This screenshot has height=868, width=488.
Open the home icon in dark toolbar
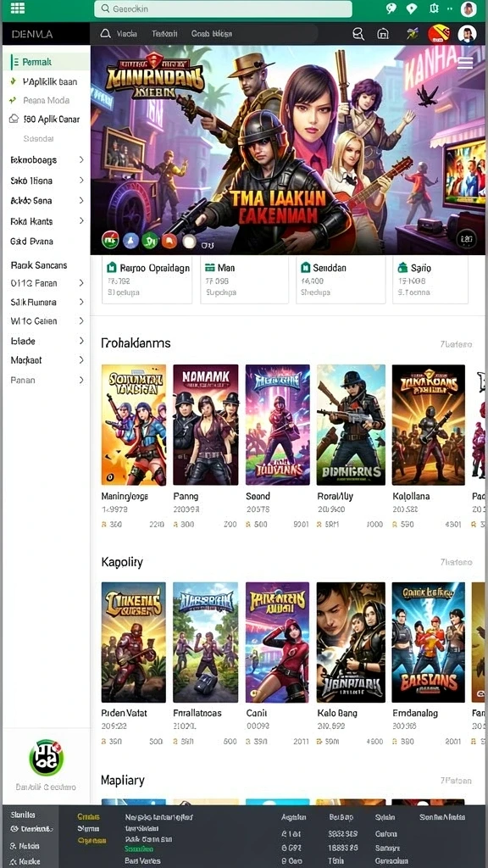click(x=383, y=34)
